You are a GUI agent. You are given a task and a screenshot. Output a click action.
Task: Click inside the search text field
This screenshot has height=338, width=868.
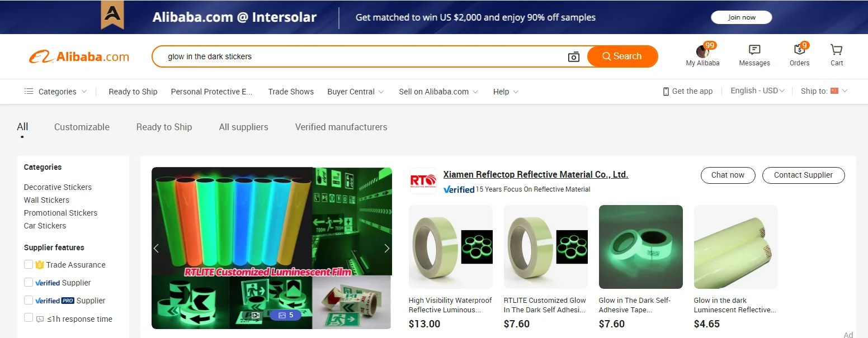pos(364,56)
